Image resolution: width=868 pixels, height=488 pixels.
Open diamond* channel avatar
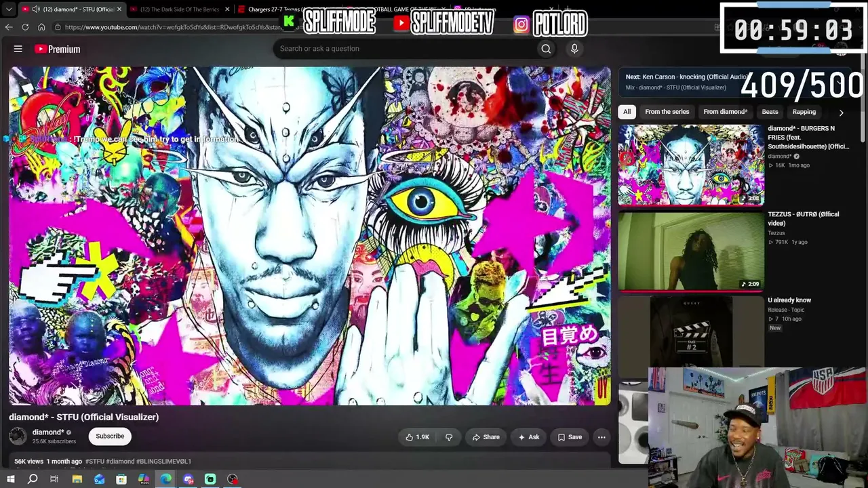tap(18, 436)
